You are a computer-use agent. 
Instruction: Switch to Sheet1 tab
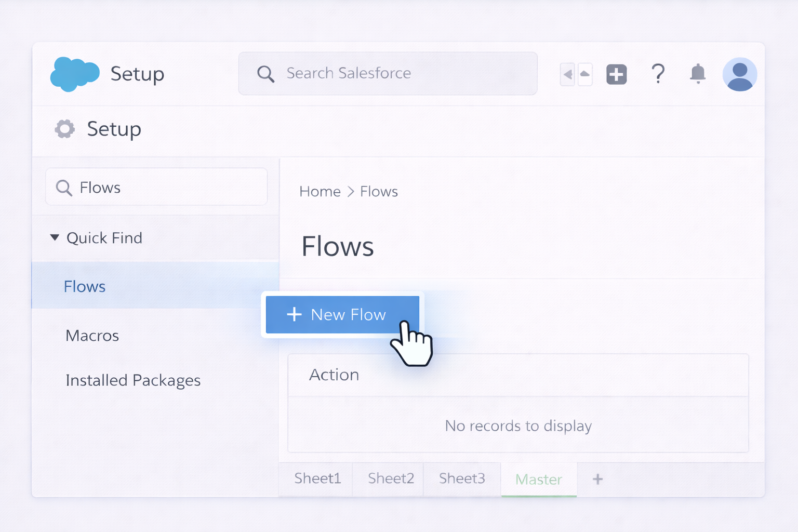click(x=317, y=478)
